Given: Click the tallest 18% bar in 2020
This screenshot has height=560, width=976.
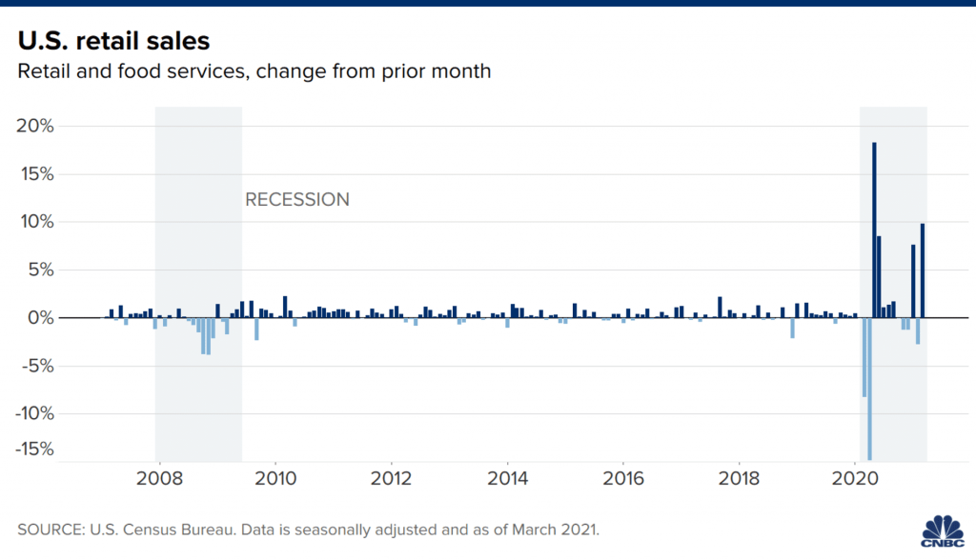Looking at the screenshot, I should [874, 230].
